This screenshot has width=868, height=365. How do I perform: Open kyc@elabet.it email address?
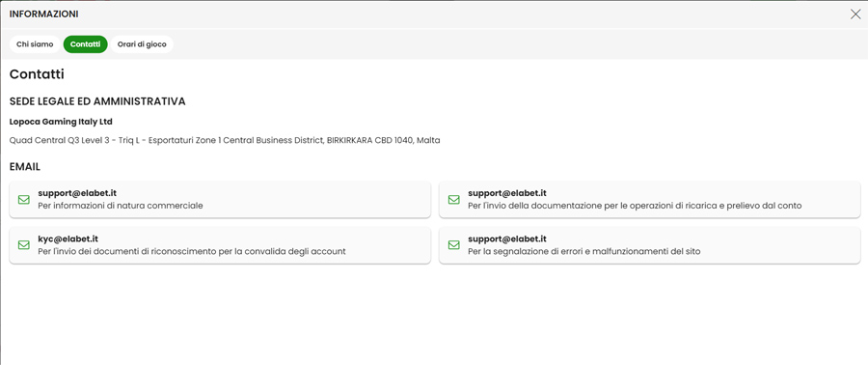(x=68, y=239)
